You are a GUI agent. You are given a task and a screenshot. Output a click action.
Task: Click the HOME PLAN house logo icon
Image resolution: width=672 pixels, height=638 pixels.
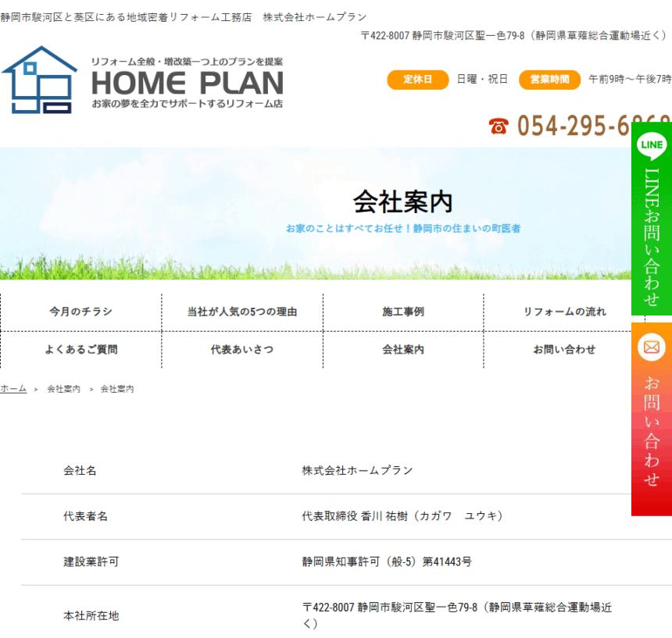coord(39,80)
